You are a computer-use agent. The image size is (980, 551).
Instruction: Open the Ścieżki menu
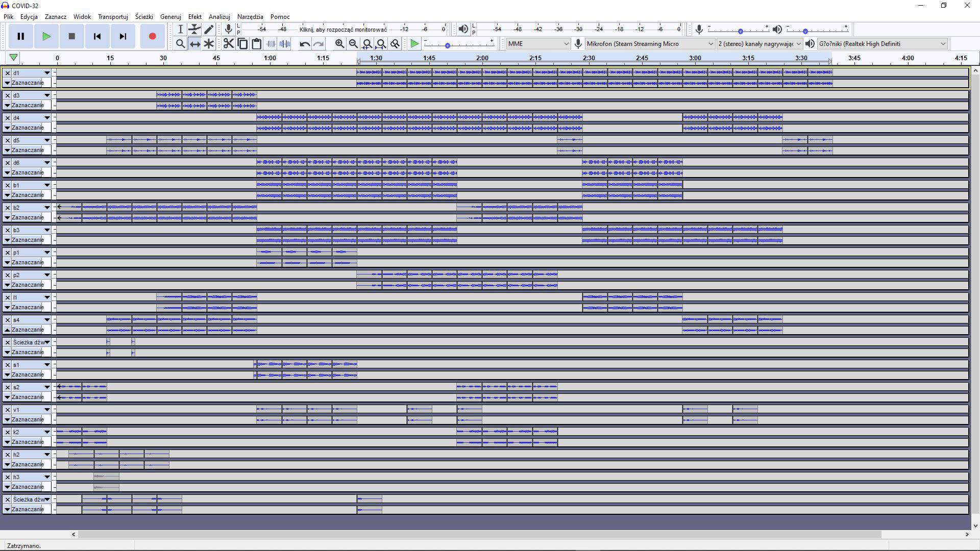click(x=144, y=17)
